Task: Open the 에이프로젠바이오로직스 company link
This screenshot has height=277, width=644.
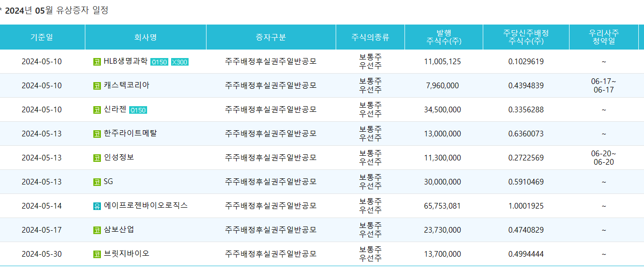Action: tap(146, 206)
